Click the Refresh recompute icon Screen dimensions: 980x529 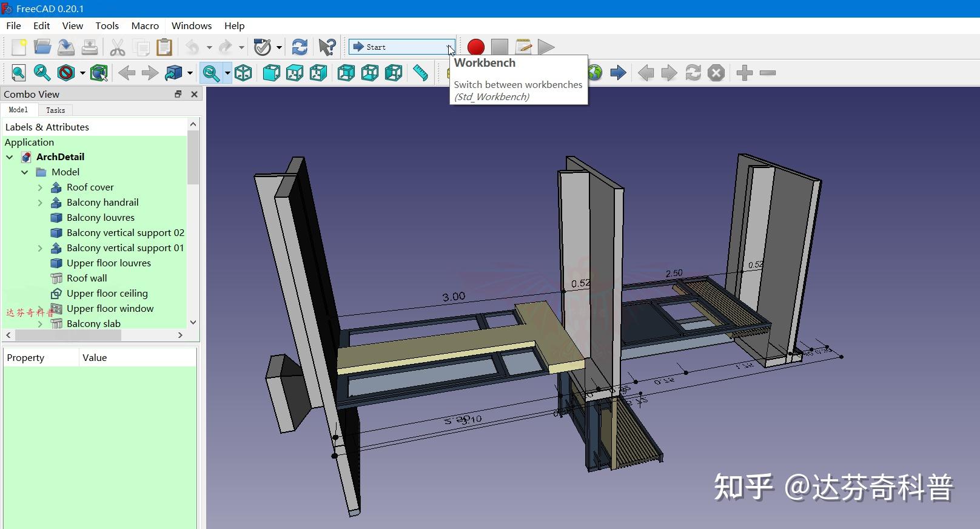pos(300,47)
